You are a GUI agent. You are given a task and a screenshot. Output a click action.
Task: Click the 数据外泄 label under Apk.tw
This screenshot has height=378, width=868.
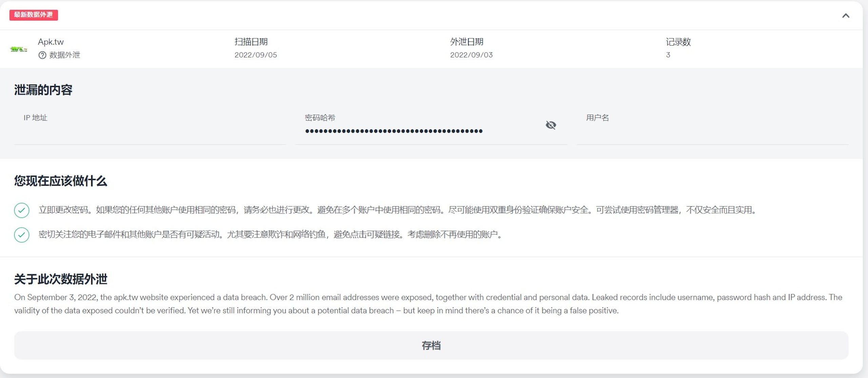(65, 55)
